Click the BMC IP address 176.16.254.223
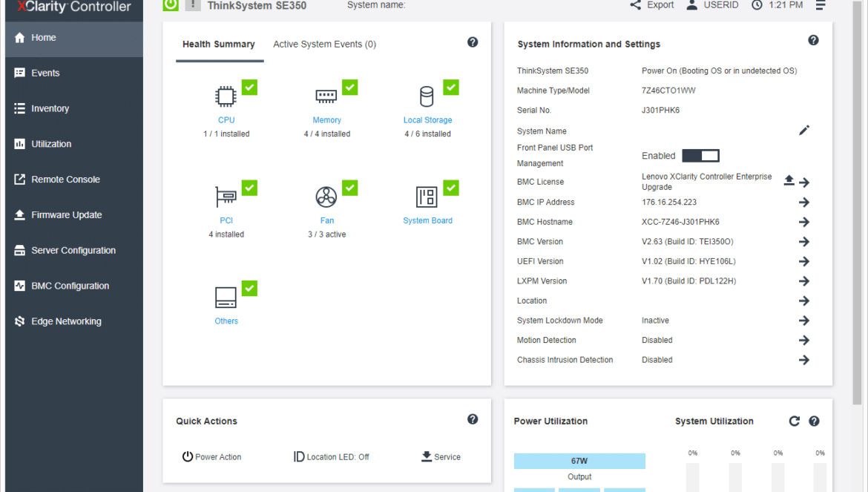Image resolution: width=868 pixels, height=492 pixels. point(668,202)
